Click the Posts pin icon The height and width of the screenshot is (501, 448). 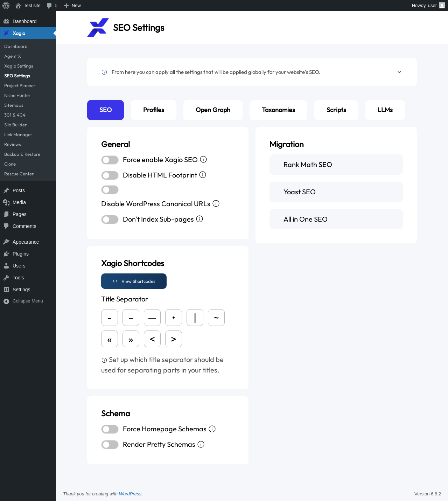click(6, 190)
